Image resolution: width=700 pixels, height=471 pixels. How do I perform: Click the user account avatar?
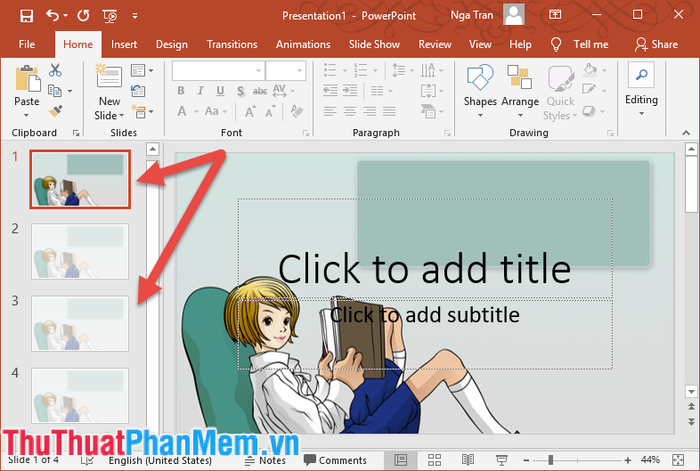coord(513,14)
